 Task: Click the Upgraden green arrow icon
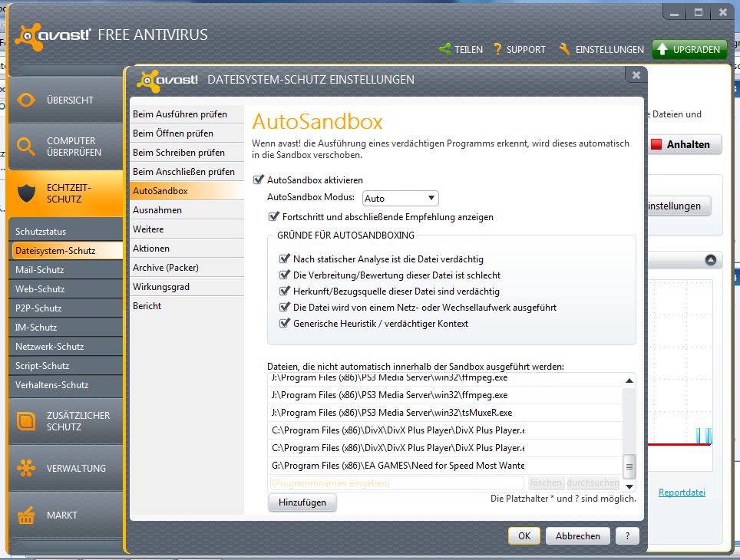[662, 49]
